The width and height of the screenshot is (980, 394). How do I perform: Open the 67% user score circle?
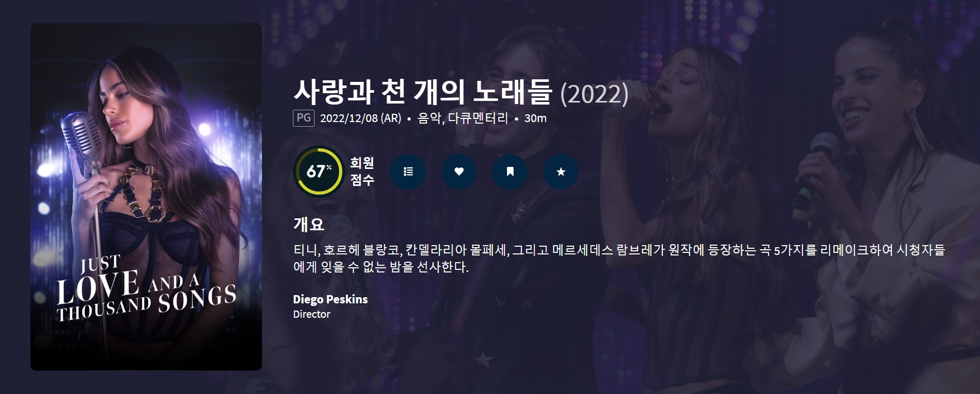319,172
